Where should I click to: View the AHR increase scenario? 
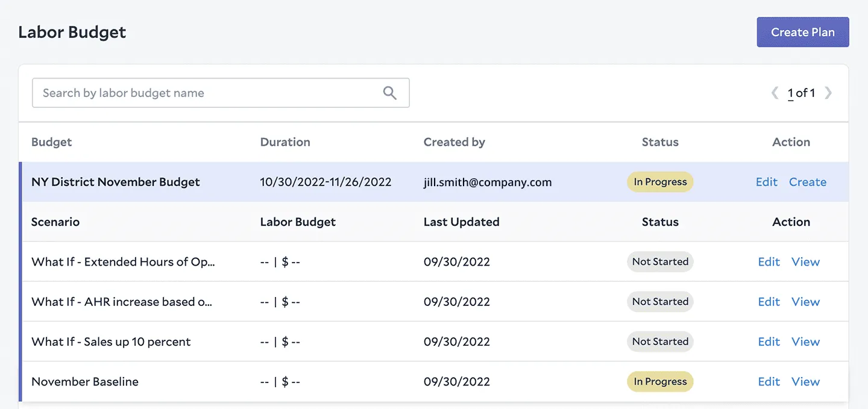point(805,302)
